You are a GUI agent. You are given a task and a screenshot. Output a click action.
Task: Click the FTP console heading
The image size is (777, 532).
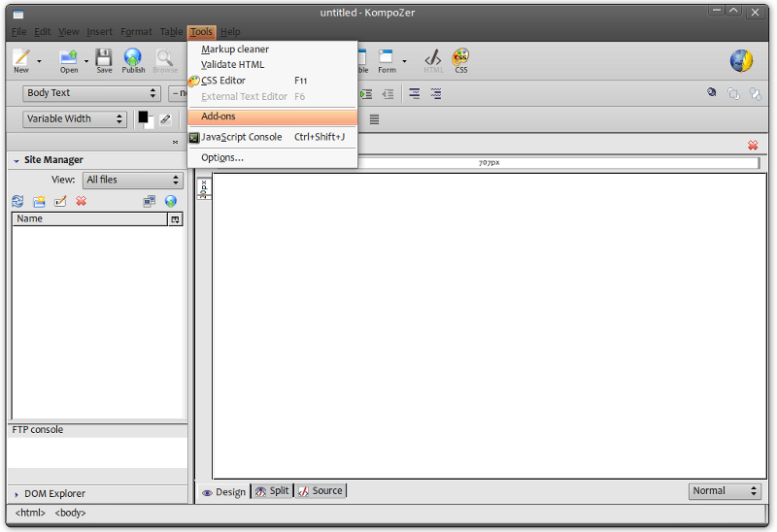(x=38, y=430)
